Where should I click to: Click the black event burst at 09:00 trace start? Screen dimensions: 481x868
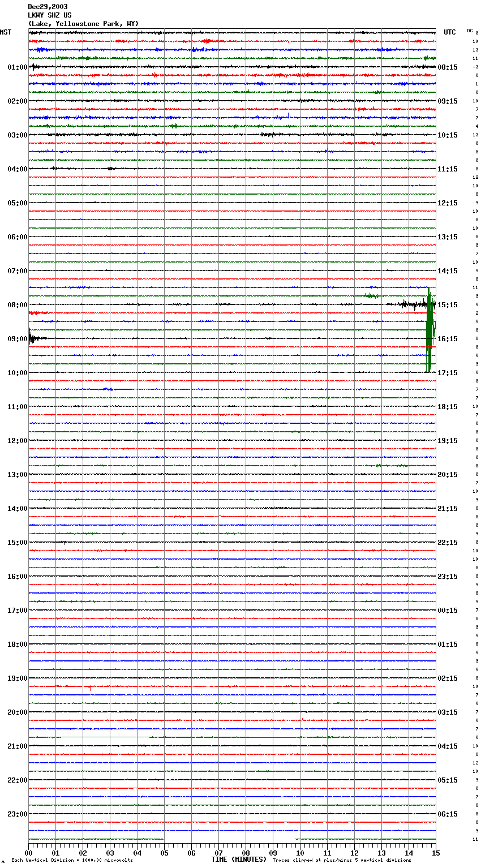35,338
